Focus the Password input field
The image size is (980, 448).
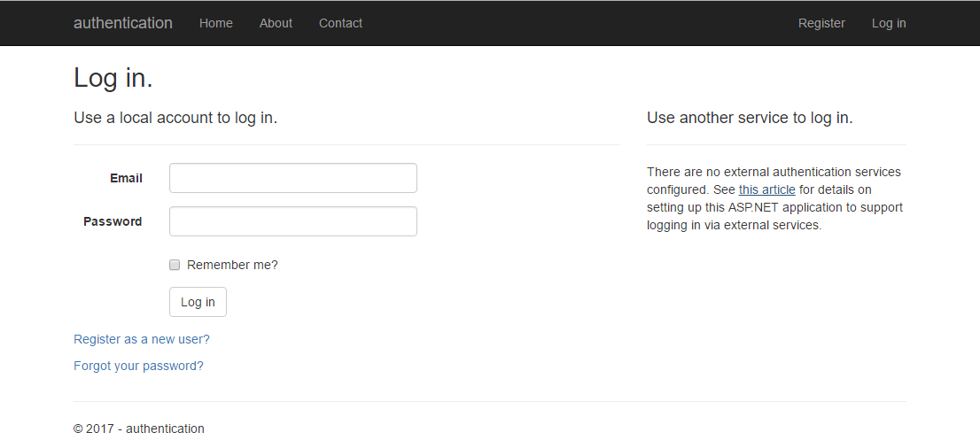(292, 221)
